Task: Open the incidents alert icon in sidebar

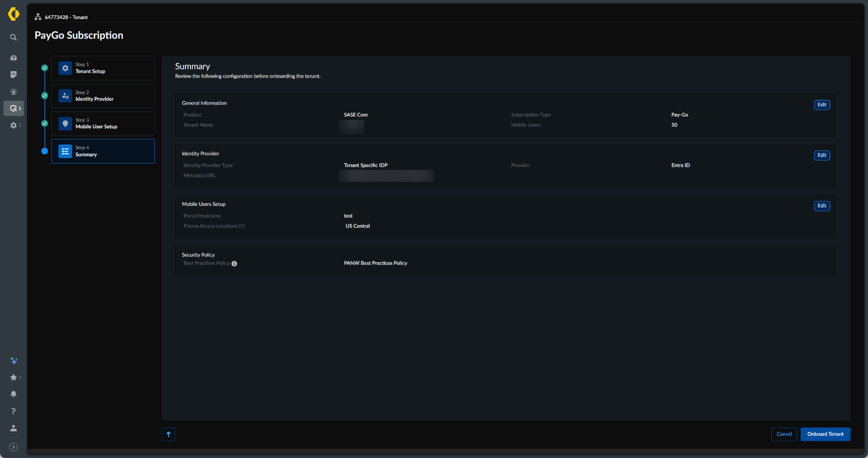Action: click(14, 92)
